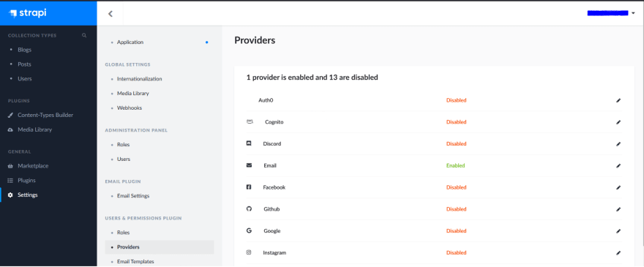Edit the Google provider pencil icon
Viewport: 644px width, 267px height.
(x=618, y=231)
